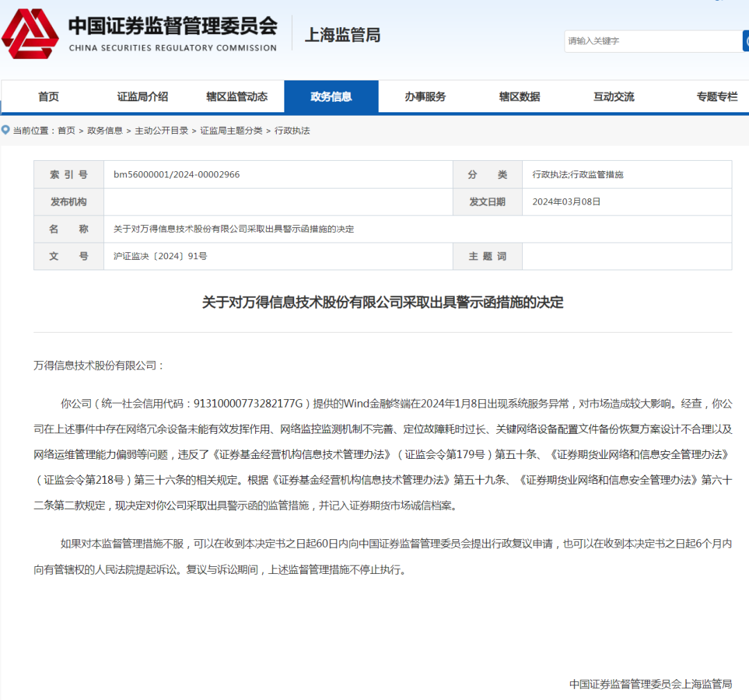Open the 证监局介绍 navigation tab
The width and height of the screenshot is (749, 700).
[x=142, y=96]
